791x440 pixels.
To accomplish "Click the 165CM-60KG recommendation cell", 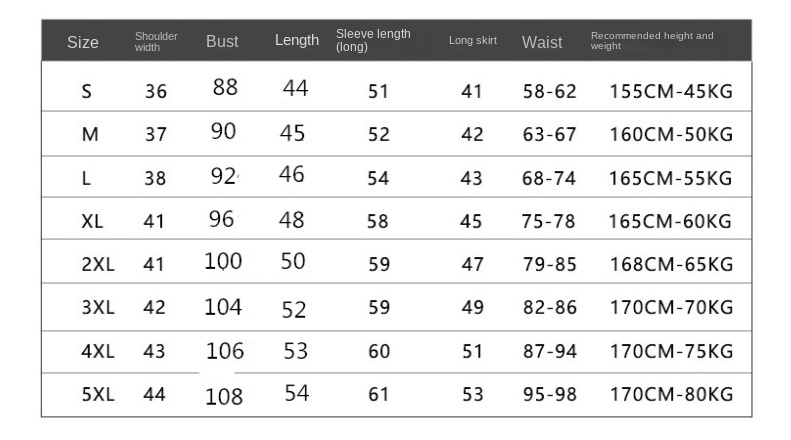I will point(670,221).
